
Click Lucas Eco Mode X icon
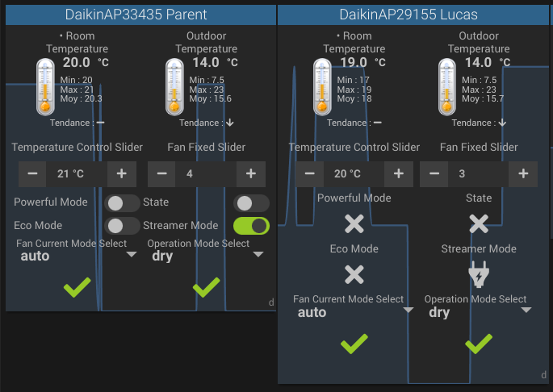tap(354, 274)
